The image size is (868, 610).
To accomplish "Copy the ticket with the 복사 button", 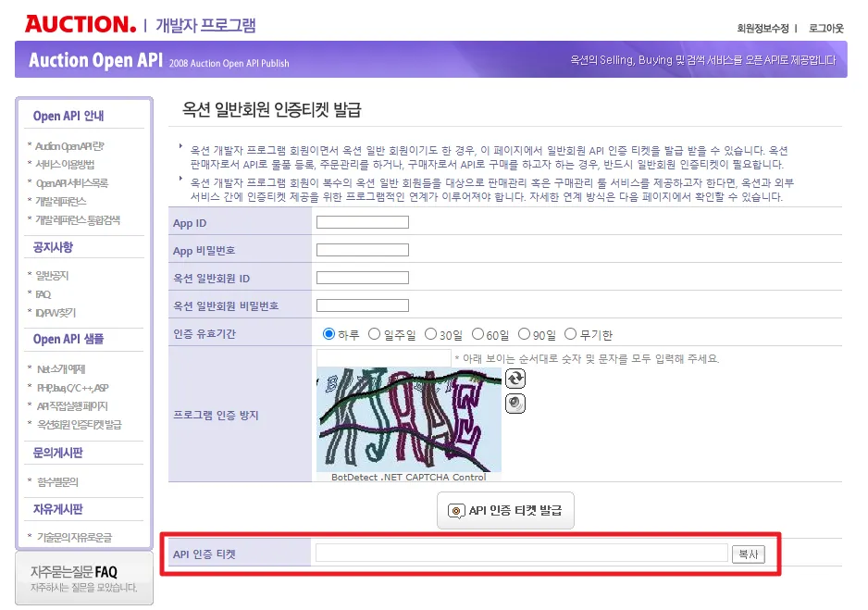I will pos(749,554).
